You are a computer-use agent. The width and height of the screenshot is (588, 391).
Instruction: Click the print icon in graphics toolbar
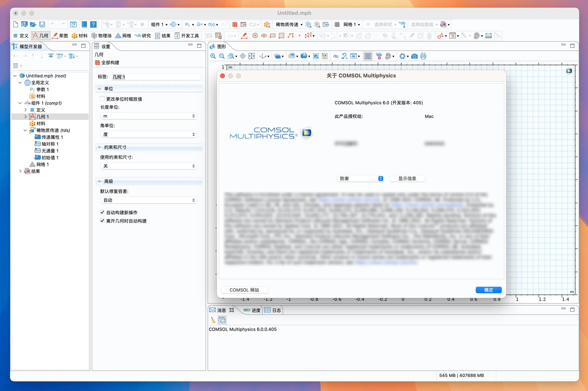coord(423,56)
